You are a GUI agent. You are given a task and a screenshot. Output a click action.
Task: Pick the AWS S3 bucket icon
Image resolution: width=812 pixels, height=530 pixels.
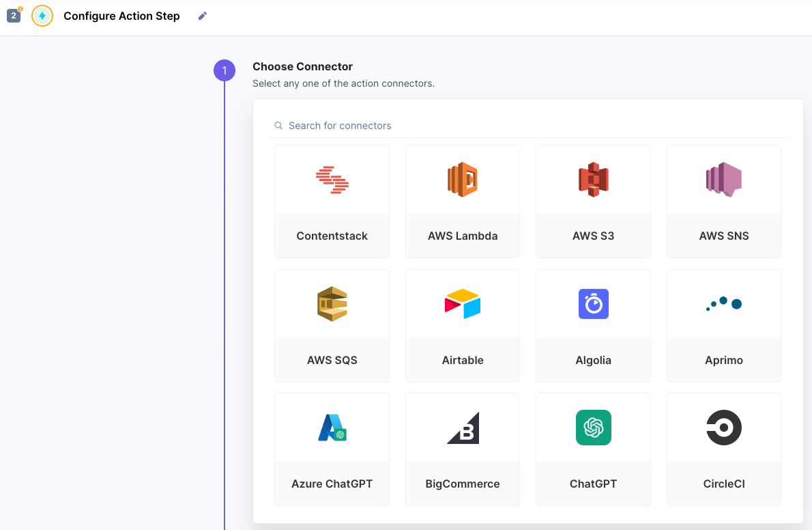click(593, 180)
